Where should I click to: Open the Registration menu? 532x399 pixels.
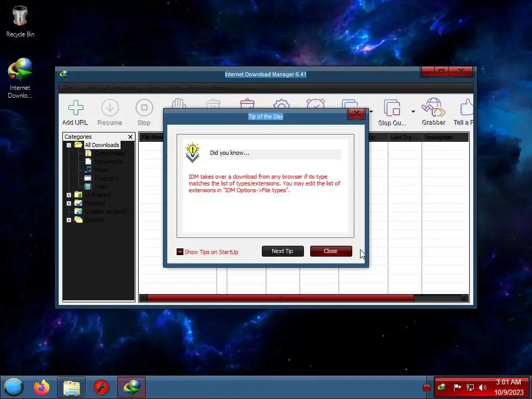pyautogui.click(x=206, y=88)
